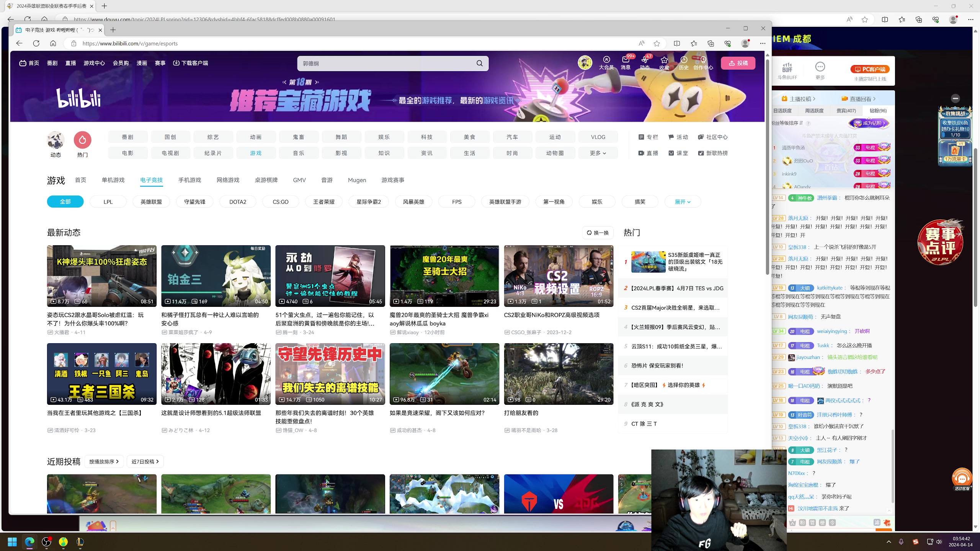Select the 全部 filter pill
This screenshot has height=551, width=980.
(65, 202)
